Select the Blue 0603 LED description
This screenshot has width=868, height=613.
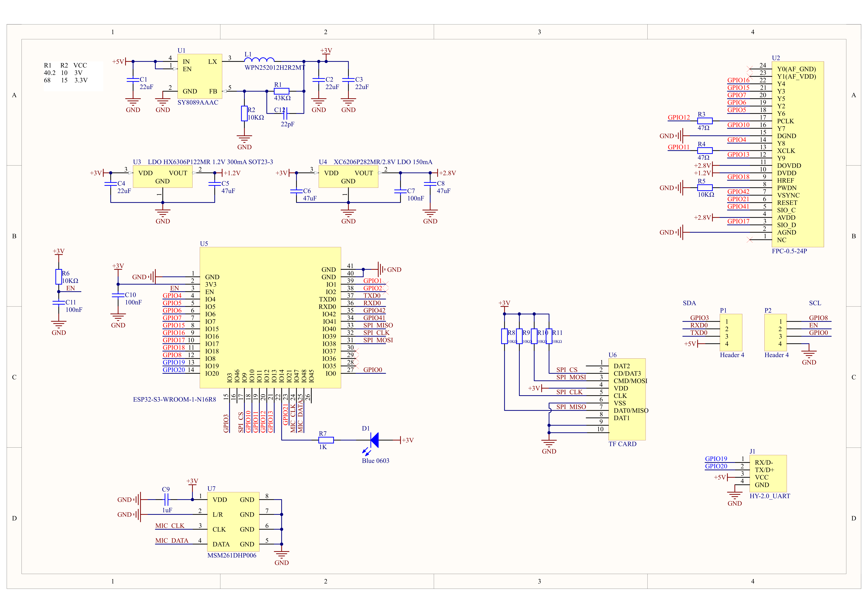[375, 461]
